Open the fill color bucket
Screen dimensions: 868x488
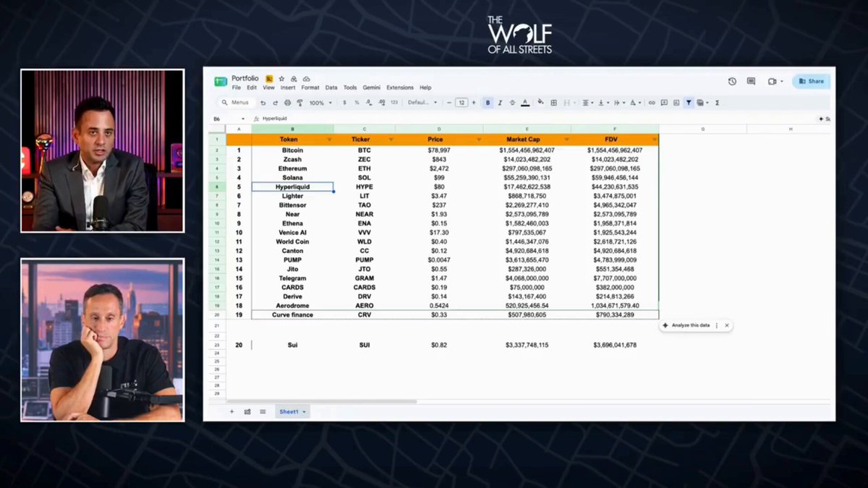(540, 103)
